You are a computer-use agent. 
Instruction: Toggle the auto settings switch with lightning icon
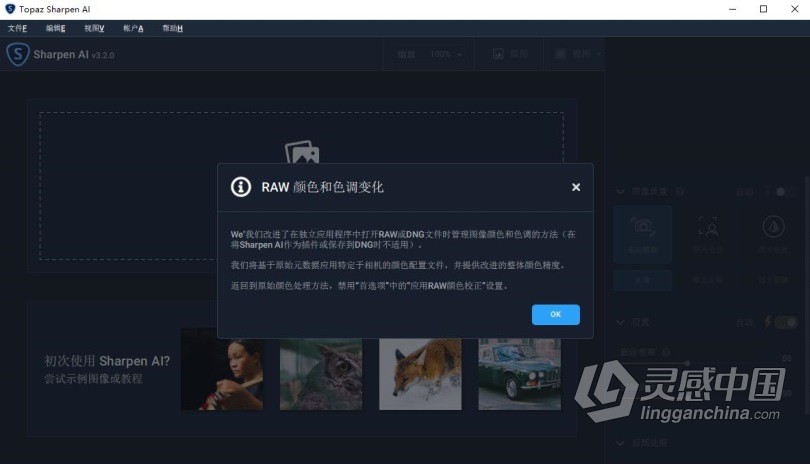click(786, 322)
